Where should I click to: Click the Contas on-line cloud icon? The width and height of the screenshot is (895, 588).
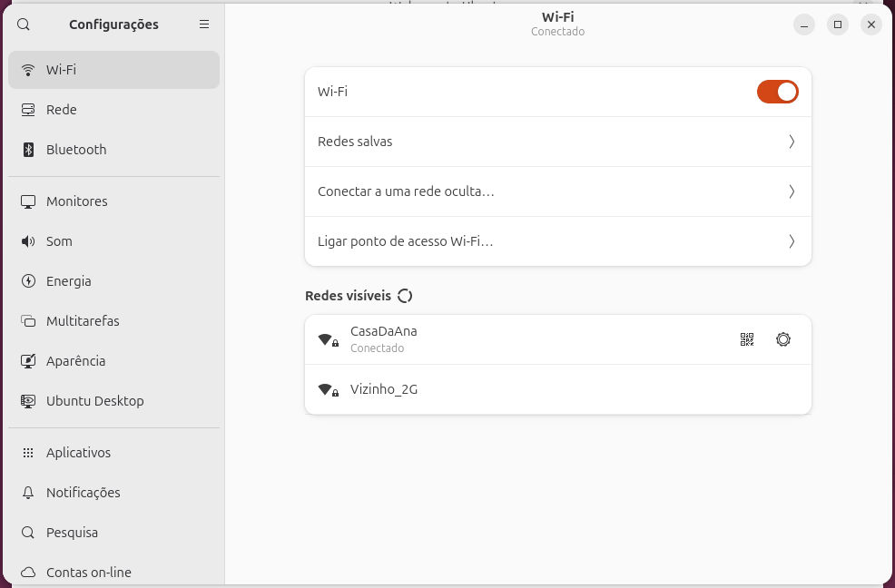[28, 573]
